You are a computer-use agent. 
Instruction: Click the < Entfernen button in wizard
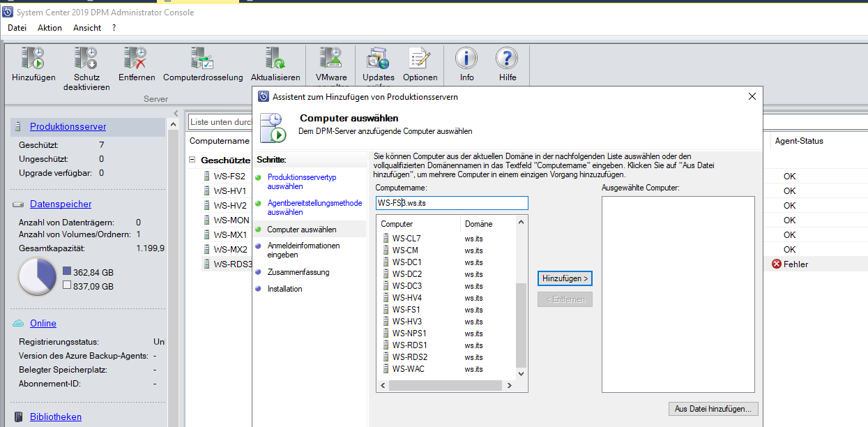[565, 299]
